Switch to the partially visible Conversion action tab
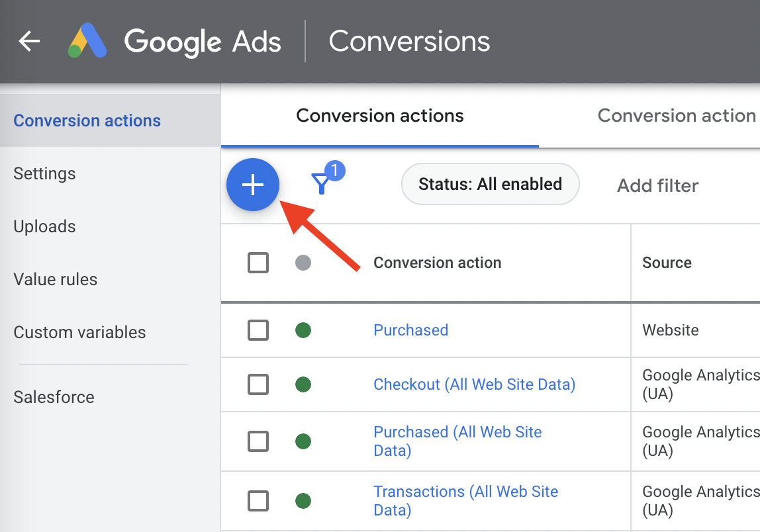 coord(676,116)
